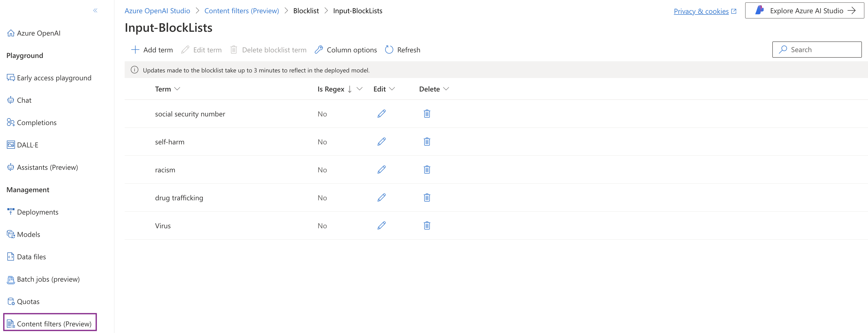The width and height of the screenshot is (868, 333).
Task: Click the trash icon for Virus term
Action: pos(427,226)
